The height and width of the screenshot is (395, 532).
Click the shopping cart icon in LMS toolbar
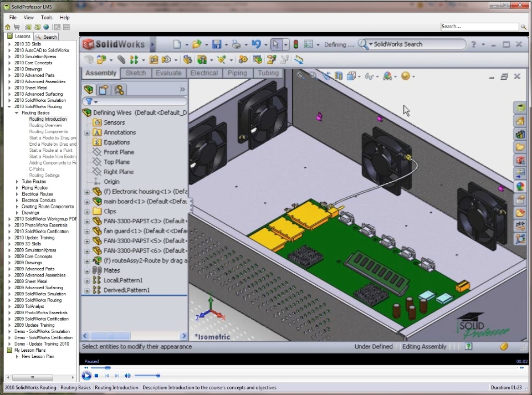(x=17, y=27)
